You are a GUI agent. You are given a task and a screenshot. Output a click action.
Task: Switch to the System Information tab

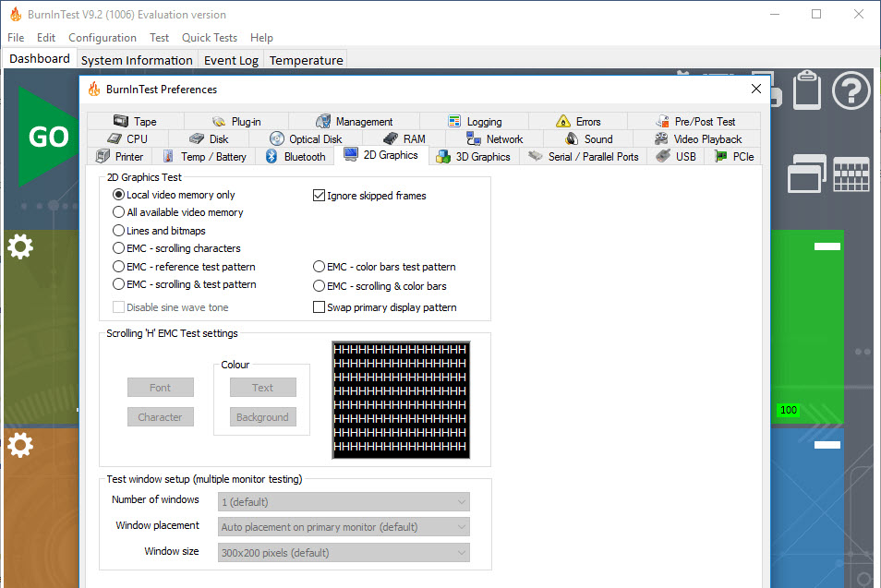coord(137,60)
